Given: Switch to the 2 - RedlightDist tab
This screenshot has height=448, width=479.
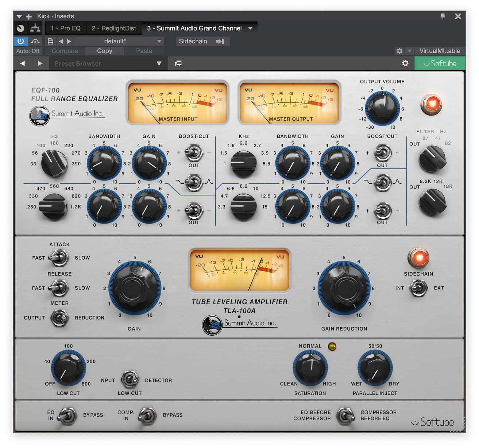Looking at the screenshot, I should click(114, 28).
